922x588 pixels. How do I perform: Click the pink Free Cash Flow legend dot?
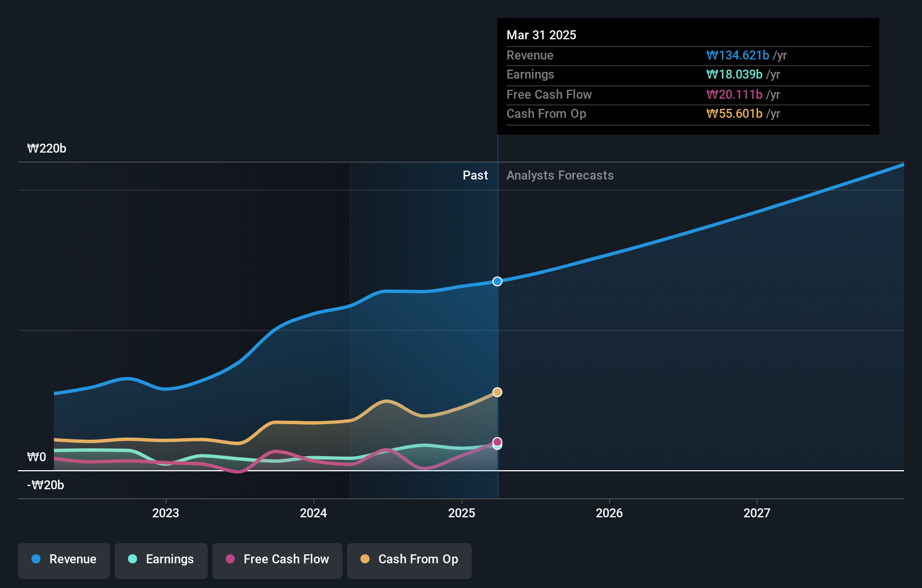point(230,559)
